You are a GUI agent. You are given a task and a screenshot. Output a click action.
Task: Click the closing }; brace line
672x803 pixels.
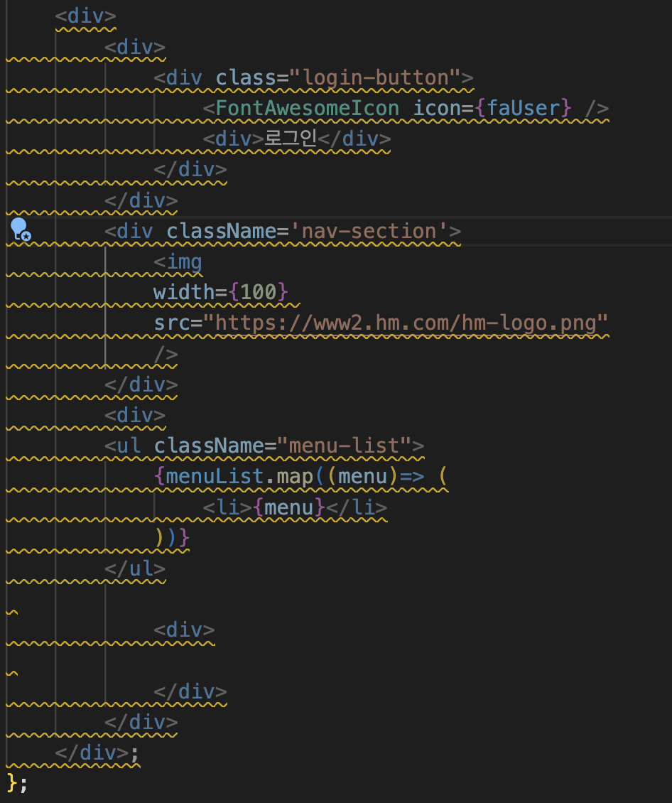pos(17,784)
